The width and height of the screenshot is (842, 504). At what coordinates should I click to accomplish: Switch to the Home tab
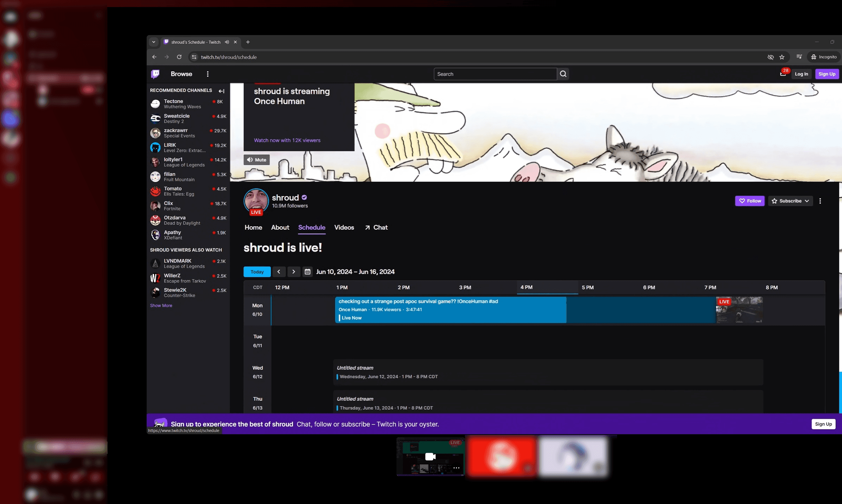(253, 228)
